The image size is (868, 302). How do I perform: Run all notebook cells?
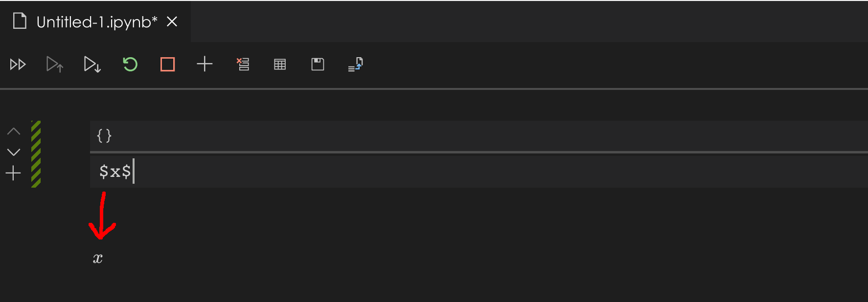[18, 64]
